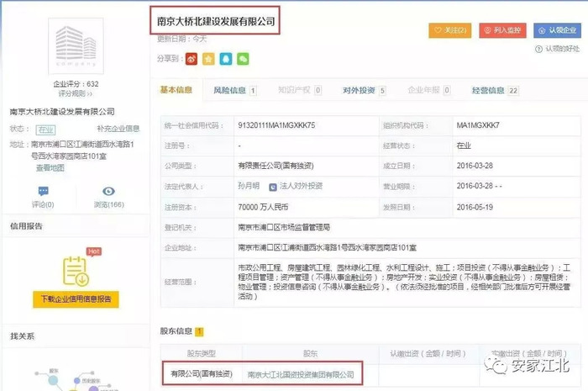Download report via 下载企业信用信息报告 button
The width and height of the screenshot is (588, 391).
pos(76,299)
